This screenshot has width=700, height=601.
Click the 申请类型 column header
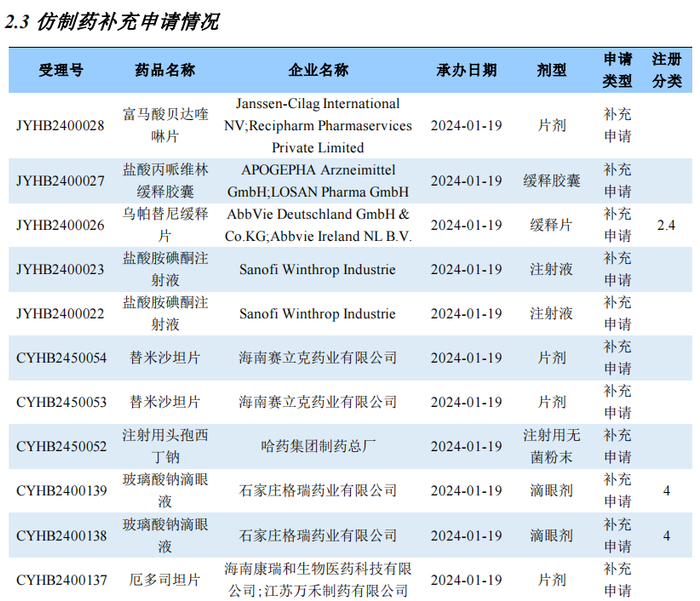(617, 70)
